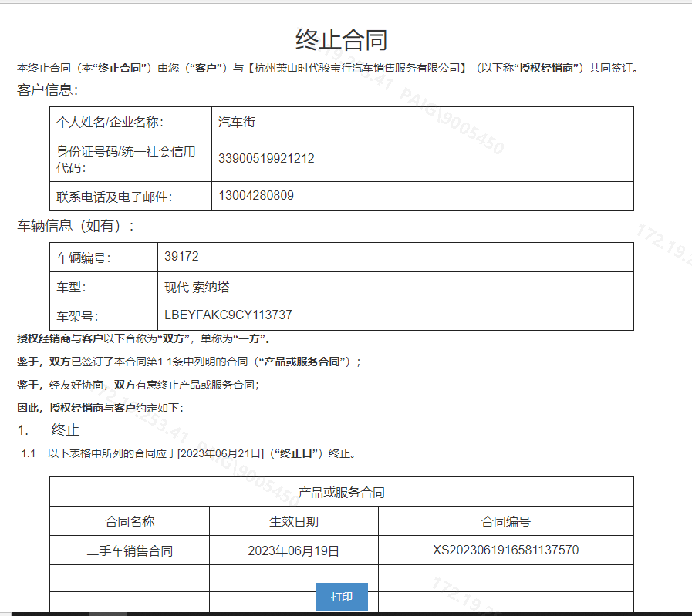Viewport: 692px width, 616px height.
Task: Click the 车架号 label cell
Action: coord(103,316)
